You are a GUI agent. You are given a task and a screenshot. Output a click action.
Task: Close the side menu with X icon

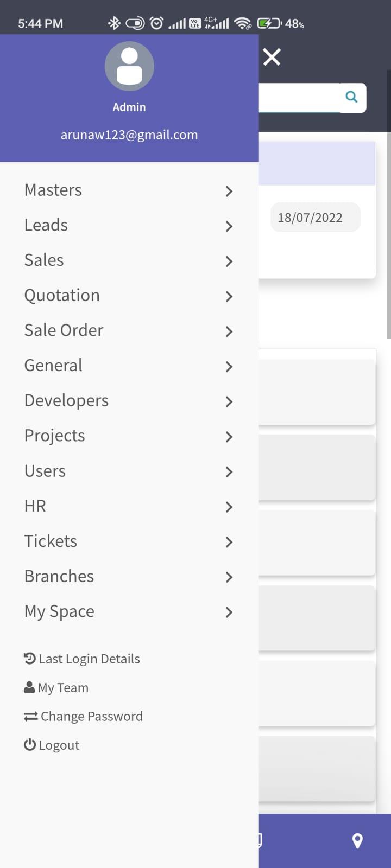[272, 56]
